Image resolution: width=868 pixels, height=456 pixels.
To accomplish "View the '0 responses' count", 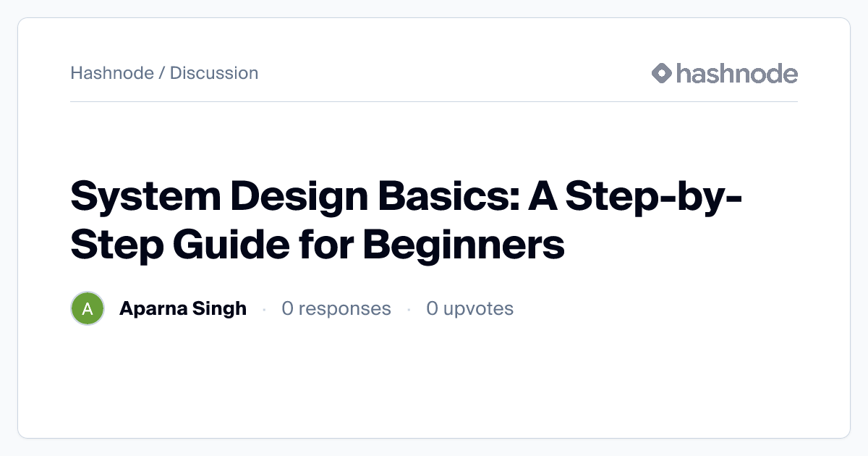I will point(336,309).
